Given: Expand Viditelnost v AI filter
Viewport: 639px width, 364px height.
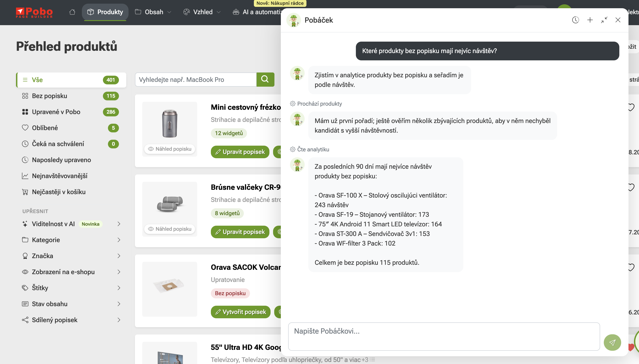Looking at the screenshot, I should pos(71,224).
